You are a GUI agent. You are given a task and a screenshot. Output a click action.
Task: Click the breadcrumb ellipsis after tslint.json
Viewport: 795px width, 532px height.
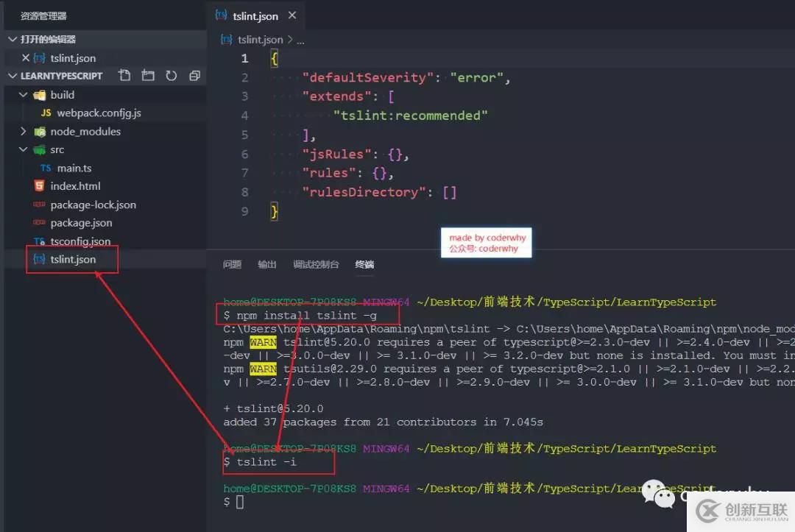coord(300,40)
